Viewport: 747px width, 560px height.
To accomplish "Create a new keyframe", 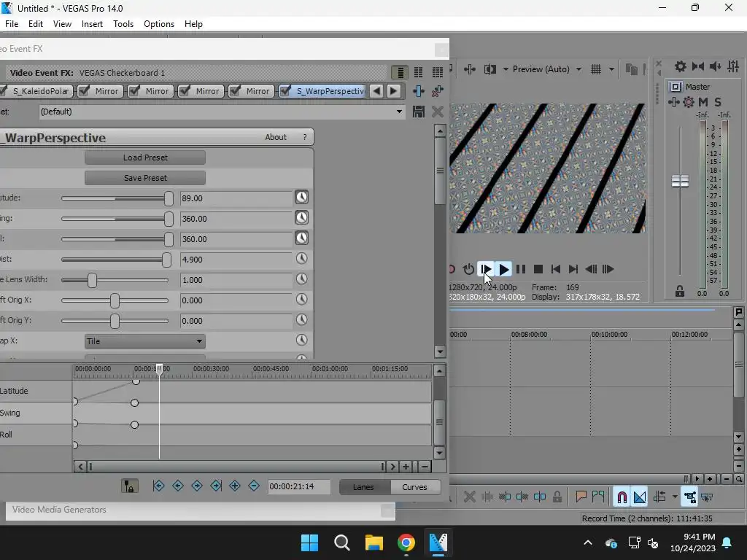I will pyautogui.click(x=234, y=486).
